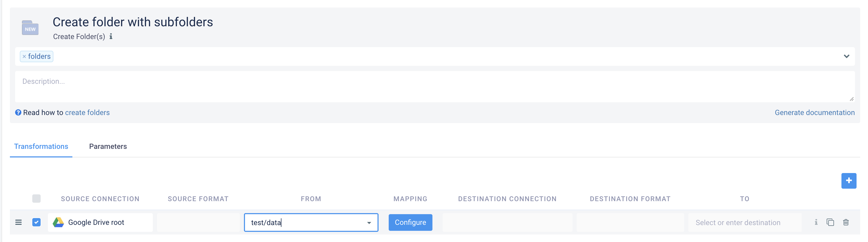Uncheck the Google Drive root row checkbox
The height and width of the screenshot is (242, 868).
36,222
